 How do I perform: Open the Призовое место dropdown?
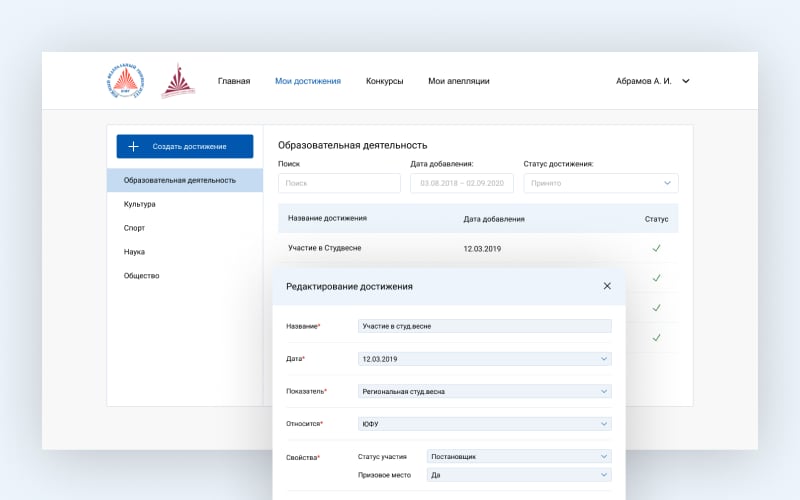(x=519, y=475)
